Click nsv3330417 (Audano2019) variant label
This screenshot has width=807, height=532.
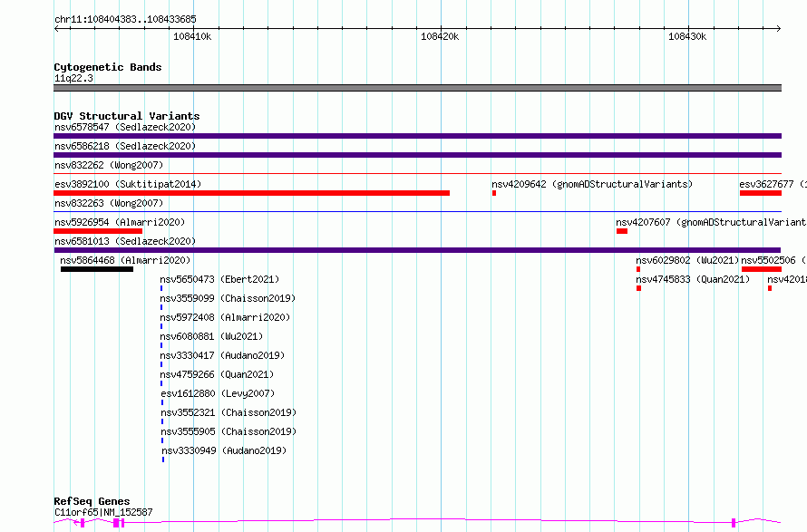pyautogui.click(x=222, y=355)
